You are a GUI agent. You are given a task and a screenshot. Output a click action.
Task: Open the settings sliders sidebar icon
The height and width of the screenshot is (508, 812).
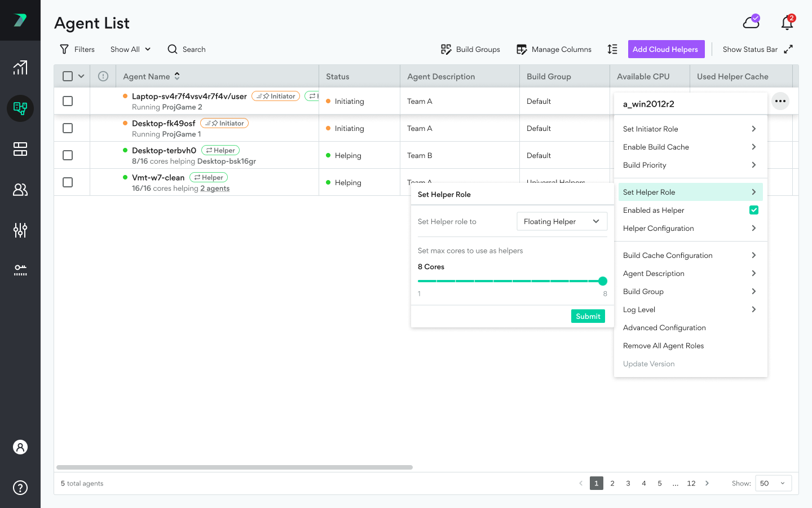[x=20, y=230]
